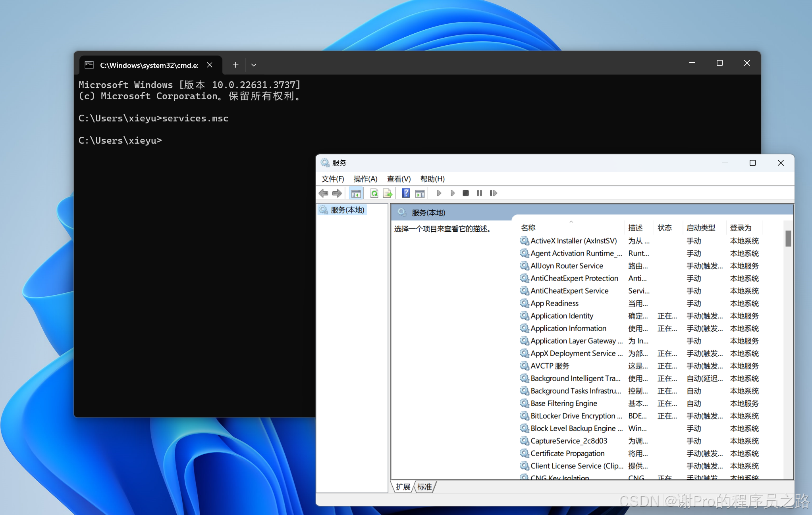Open the 操作(A) menu
Viewport: 812px width, 515px height.
coord(365,179)
